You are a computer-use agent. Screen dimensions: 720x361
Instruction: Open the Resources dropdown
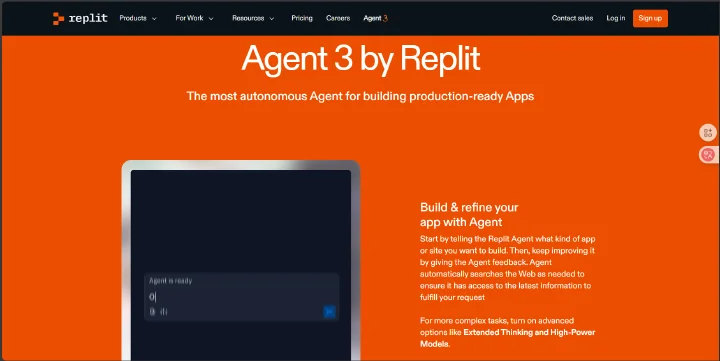[253, 18]
